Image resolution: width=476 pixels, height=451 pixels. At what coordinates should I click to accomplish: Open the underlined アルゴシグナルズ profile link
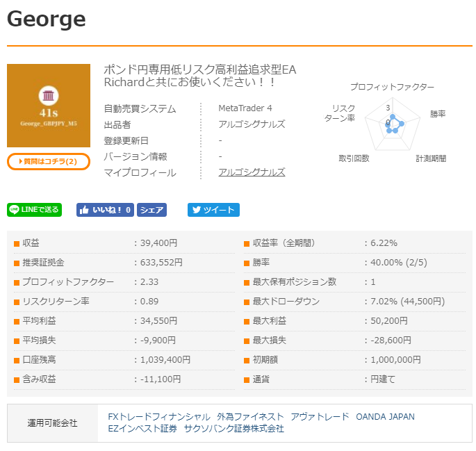point(252,172)
